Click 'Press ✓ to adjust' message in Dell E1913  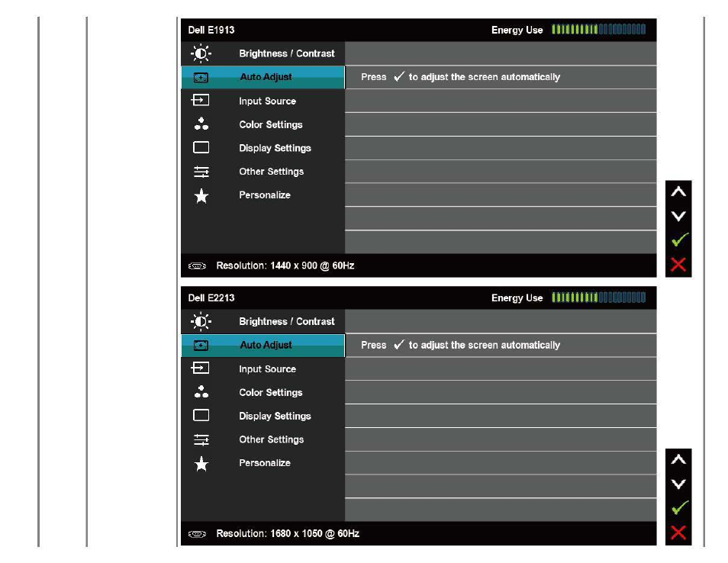point(461,76)
